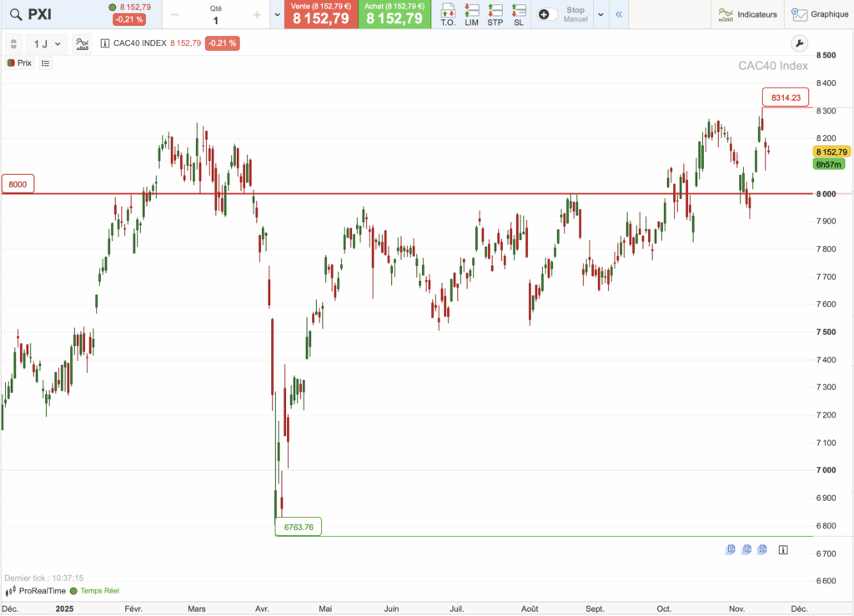Toggle the Stop Manuel switch
This screenshot has height=616, width=854.
click(x=548, y=14)
